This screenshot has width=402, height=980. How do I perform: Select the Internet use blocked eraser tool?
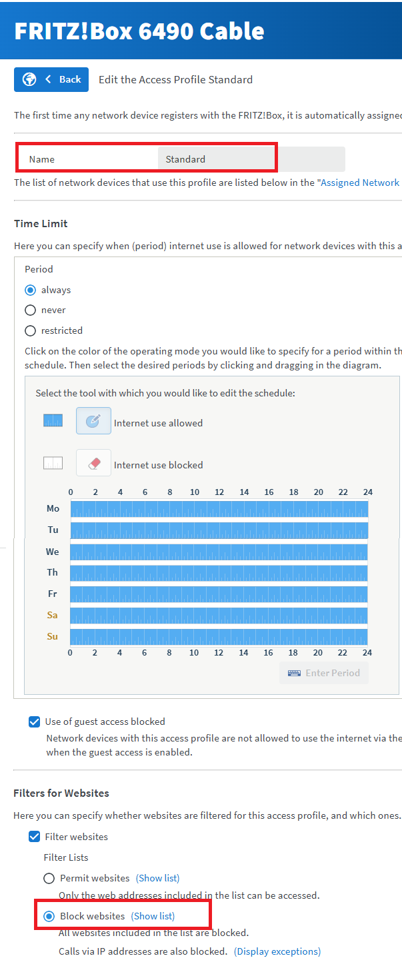tap(93, 463)
